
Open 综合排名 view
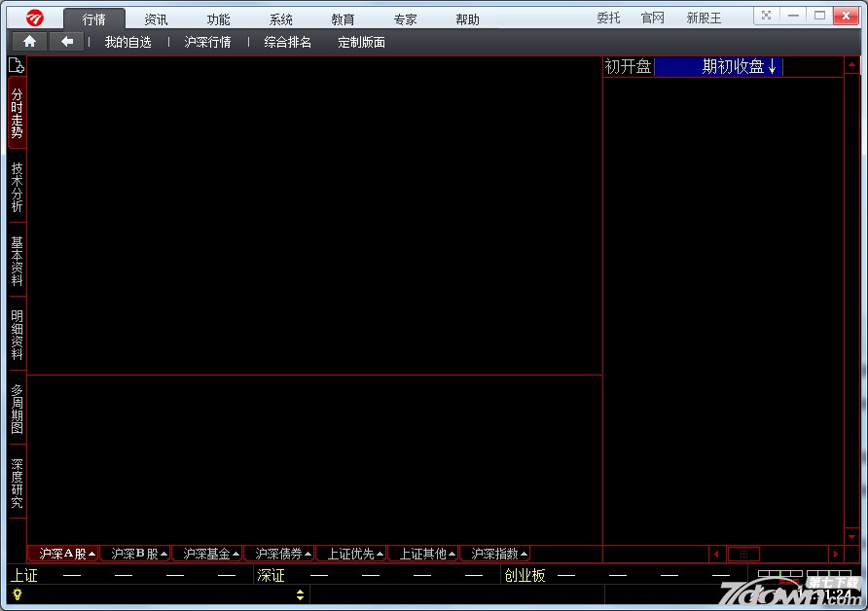point(287,42)
